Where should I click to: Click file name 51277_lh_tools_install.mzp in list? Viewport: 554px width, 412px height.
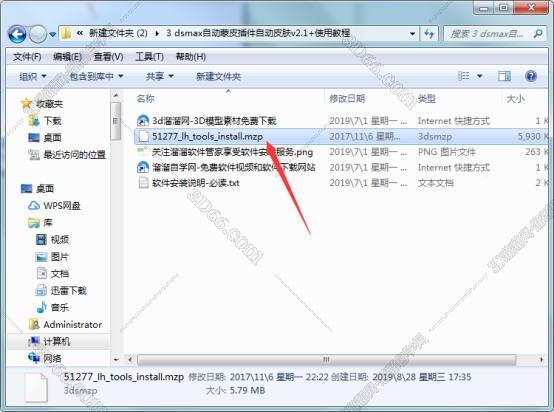click(207, 136)
